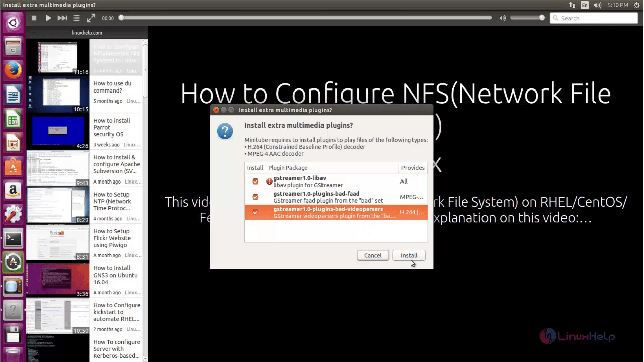Open Terminal from the launcher
Viewport: 644px width, 362px height.
point(13,239)
